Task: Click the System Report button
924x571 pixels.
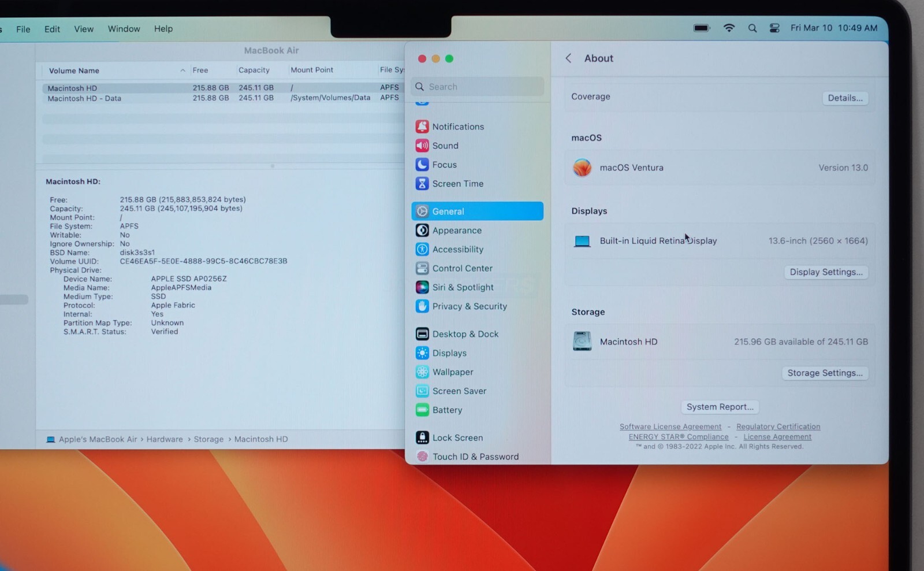Action: click(x=720, y=407)
